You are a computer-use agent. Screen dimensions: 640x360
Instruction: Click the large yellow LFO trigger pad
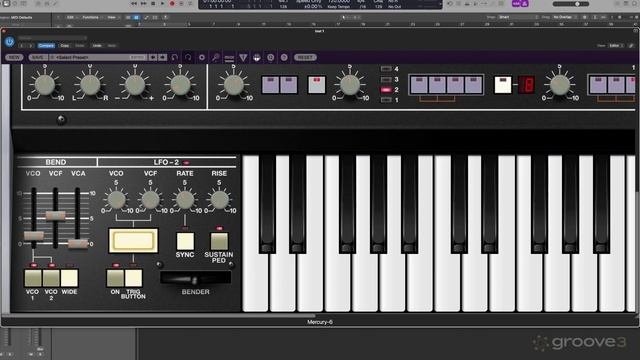point(133,240)
